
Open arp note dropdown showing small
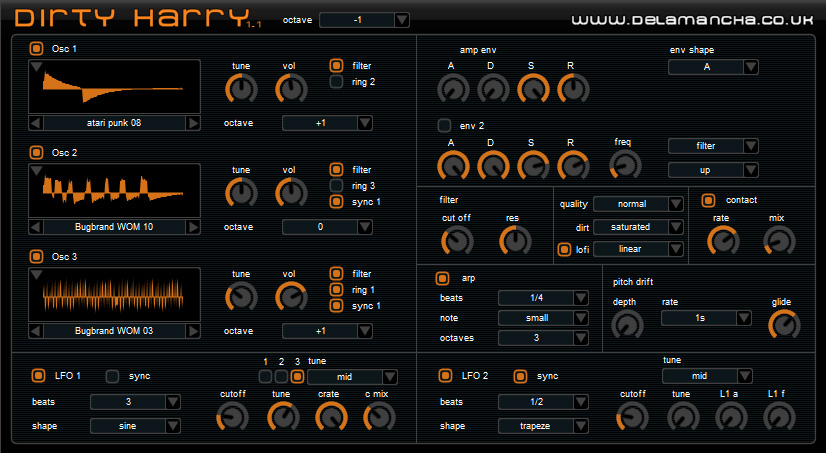(x=543, y=318)
